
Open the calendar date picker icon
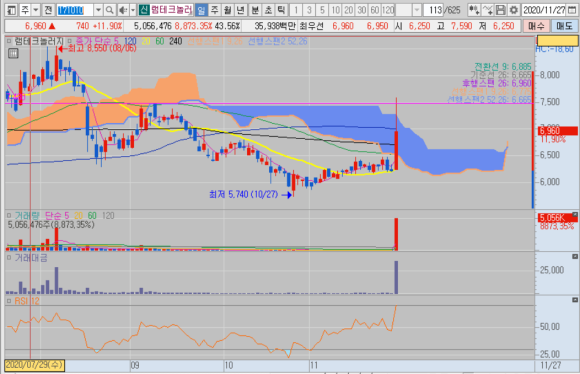(572, 10)
